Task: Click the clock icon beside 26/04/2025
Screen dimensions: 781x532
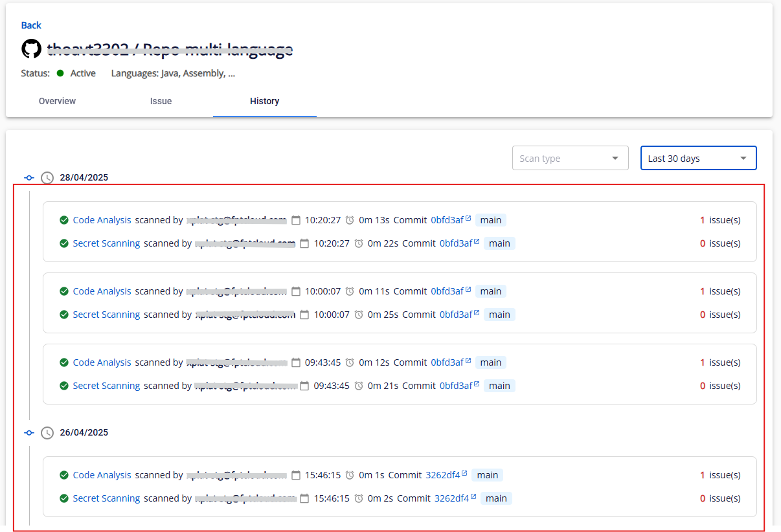Action: [x=47, y=432]
